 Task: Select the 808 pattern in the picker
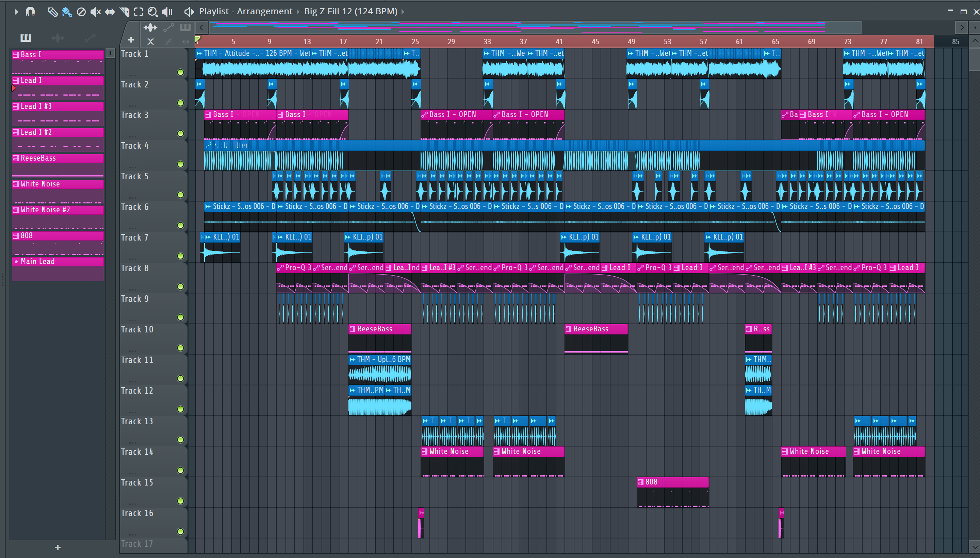click(x=58, y=243)
